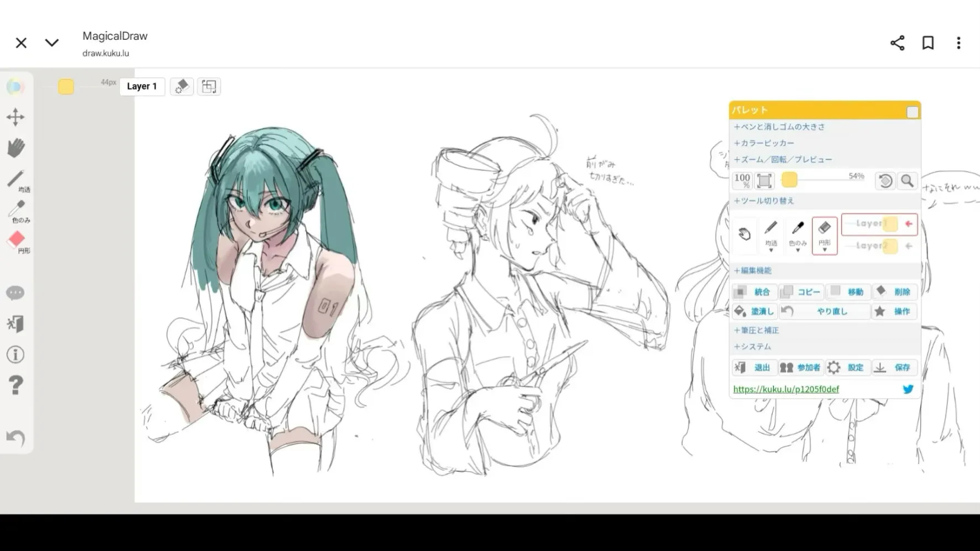Viewport: 980px width, 551px height.
Task: Click the 統合 merge layers button
Action: pyautogui.click(x=754, y=292)
